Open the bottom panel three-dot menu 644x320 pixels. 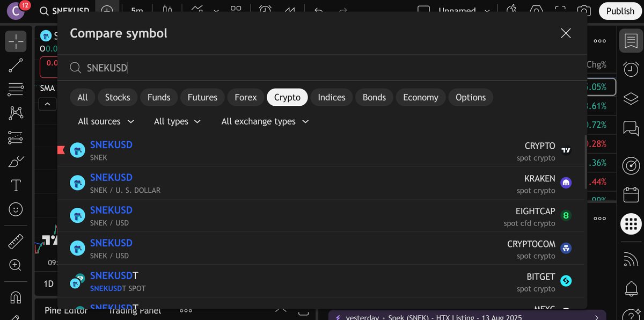(186, 310)
